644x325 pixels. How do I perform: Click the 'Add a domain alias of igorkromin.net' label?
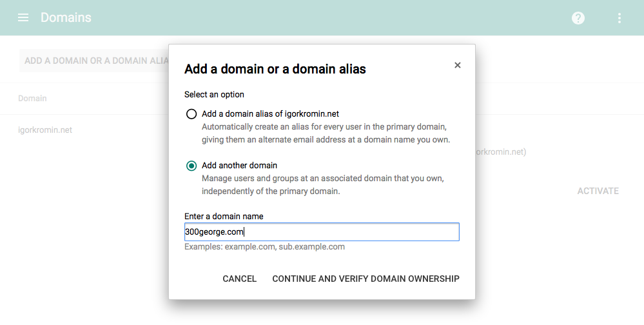pos(270,113)
